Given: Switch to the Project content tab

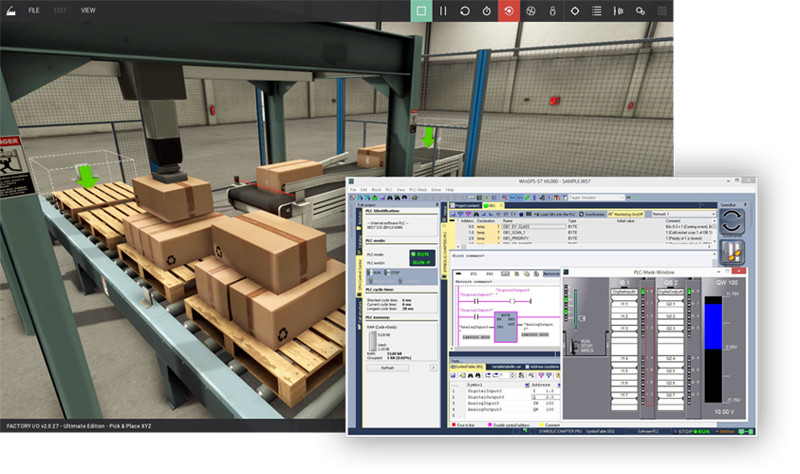Looking at the screenshot, I should pyautogui.click(x=465, y=206).
